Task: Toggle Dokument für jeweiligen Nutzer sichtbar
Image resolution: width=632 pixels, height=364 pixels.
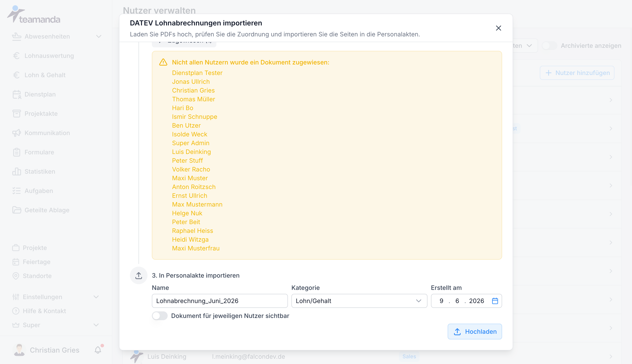Action: click(160, 316)
